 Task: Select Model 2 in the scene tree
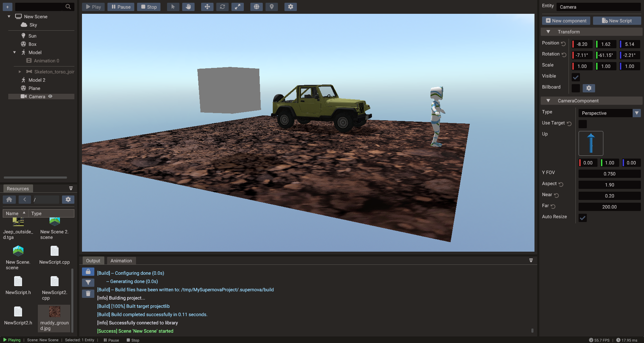coord(37,80)
